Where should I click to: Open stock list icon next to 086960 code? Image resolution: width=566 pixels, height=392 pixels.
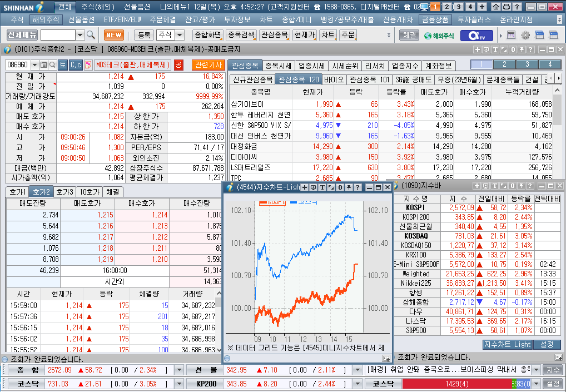(44, 65)
